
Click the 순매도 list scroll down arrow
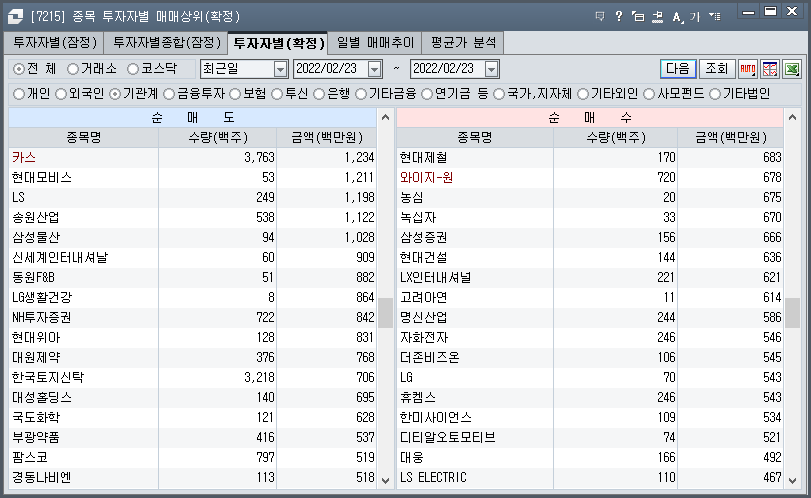point(385,480)
